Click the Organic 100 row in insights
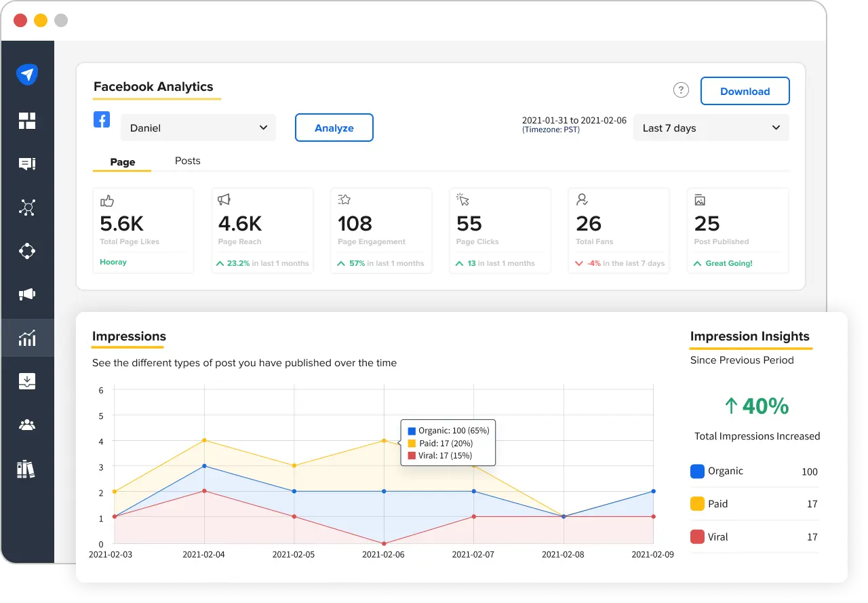868x603 pixels. [x=754, y=471]
